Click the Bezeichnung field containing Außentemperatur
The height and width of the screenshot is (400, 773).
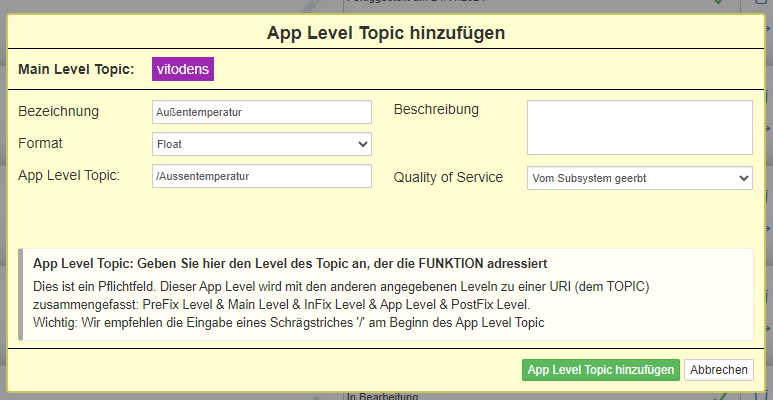262,112
